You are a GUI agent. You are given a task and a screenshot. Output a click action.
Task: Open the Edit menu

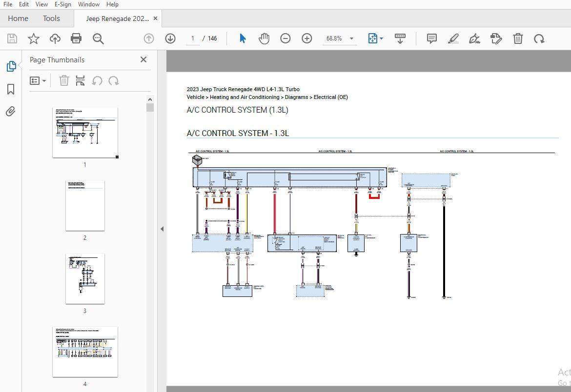tap(24, 4)
